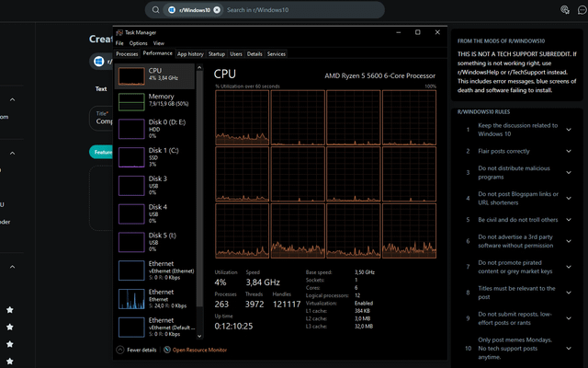Click the Text post type tab on Reddit
Viewport: 588px width, 368px height.
(101, 89)
